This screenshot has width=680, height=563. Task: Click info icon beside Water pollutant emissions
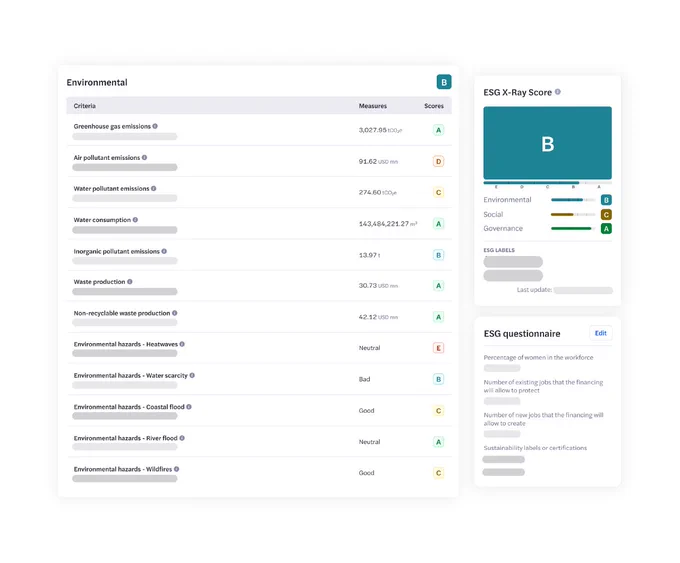(x=154, y=188)
